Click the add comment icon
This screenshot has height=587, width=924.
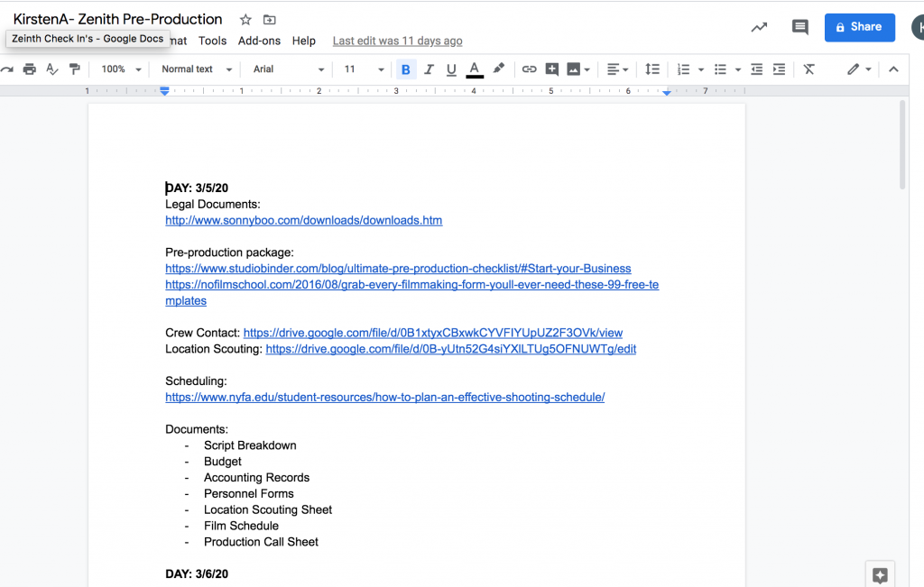551,69
